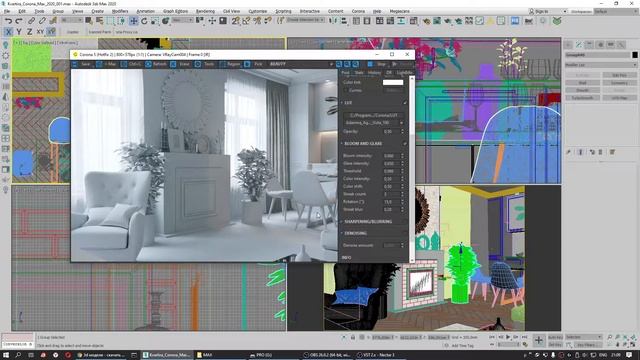The height and width of the screenshot is (360, 640).
Task: Open the Modify tab in command panel
Action: 579,44
